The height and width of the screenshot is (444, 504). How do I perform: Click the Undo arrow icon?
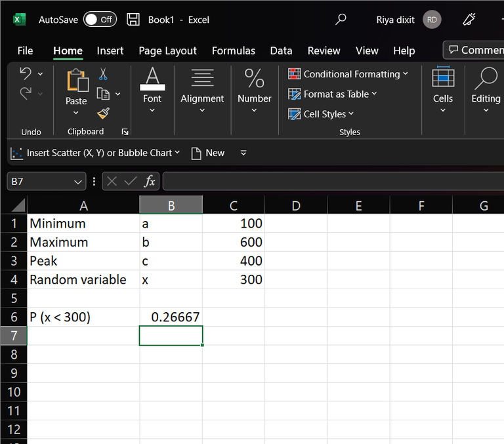[x=26, y=73]
